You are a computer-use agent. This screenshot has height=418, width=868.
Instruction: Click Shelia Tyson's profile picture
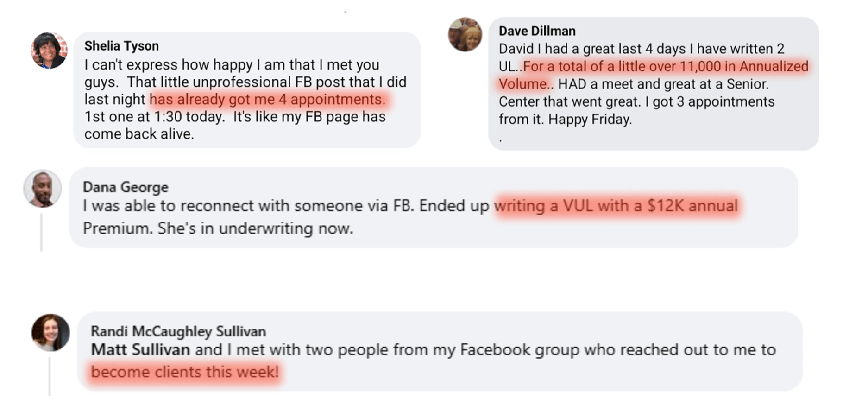click(x=49, y=51)
